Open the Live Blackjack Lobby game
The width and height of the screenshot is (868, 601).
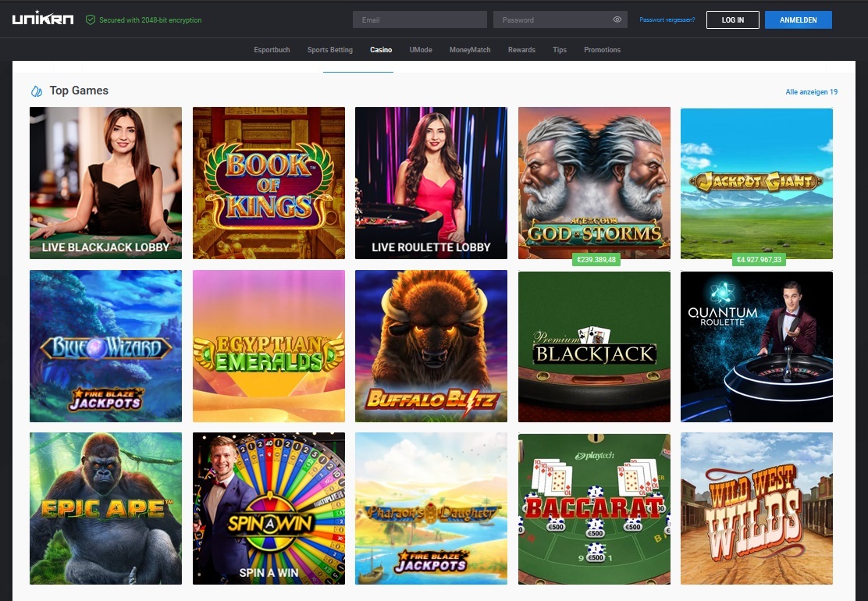click(x=105, y=183)
